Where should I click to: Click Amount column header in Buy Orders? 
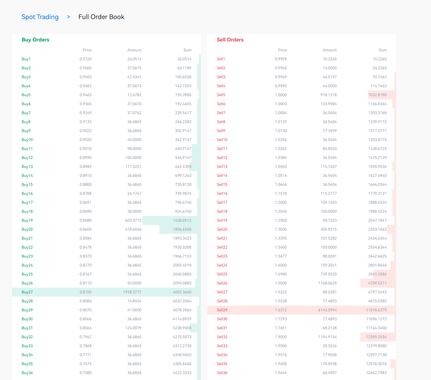134,50
